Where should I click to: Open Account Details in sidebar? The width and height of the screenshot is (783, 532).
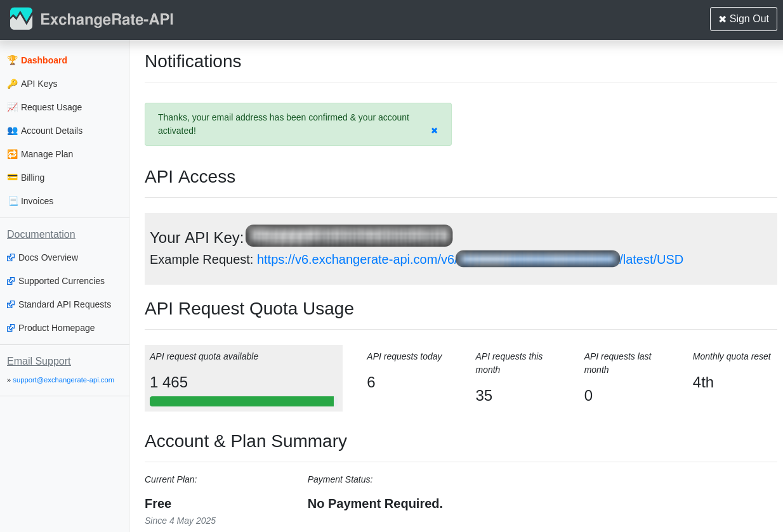(51, 131)
